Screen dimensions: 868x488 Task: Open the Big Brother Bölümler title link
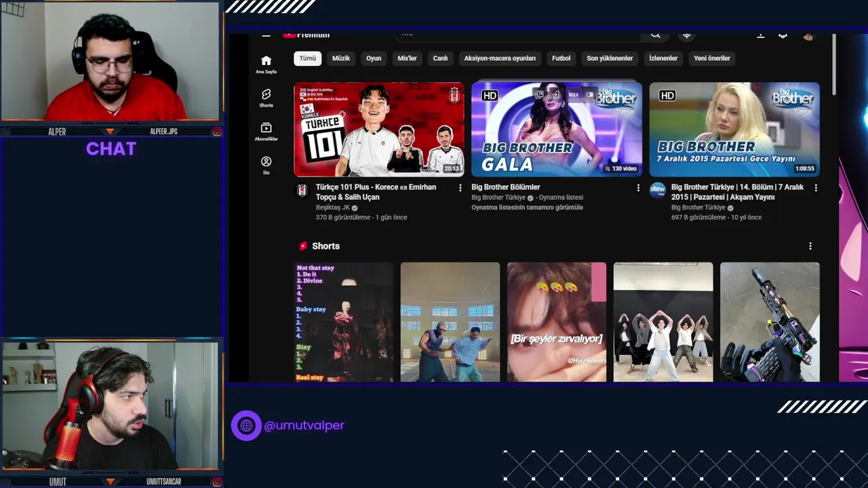point(506,187)
